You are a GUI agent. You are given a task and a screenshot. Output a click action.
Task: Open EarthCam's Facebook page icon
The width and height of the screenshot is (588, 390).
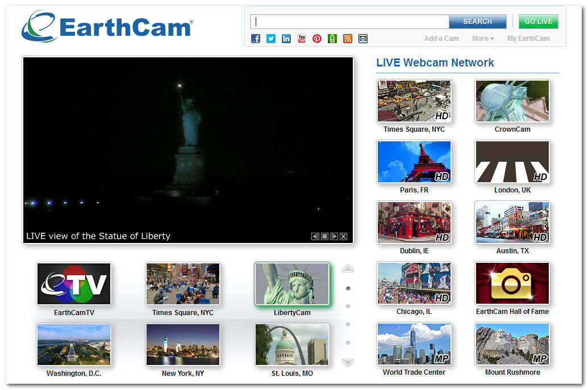tap(256, 39)
